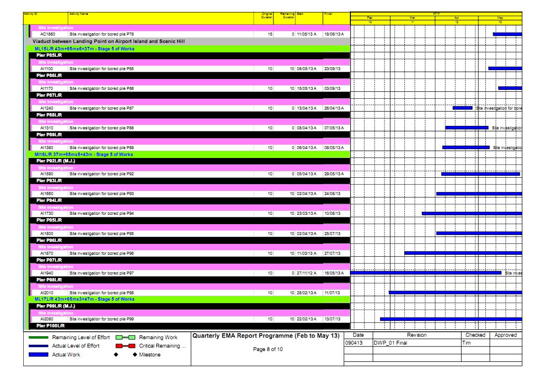Click the Gantt bar for pile P99
The image size is (555, 392).
451,319
